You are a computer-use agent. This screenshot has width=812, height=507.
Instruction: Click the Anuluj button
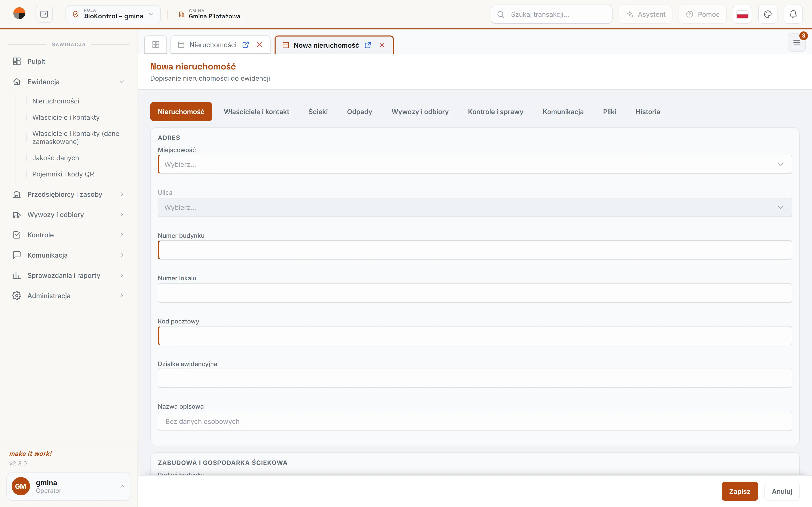tap(782, 491)
